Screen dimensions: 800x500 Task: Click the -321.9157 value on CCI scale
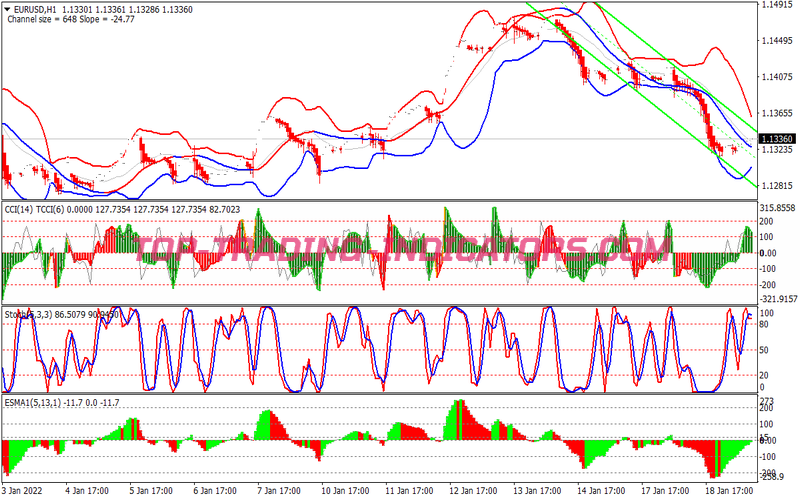tap(778, 299)
